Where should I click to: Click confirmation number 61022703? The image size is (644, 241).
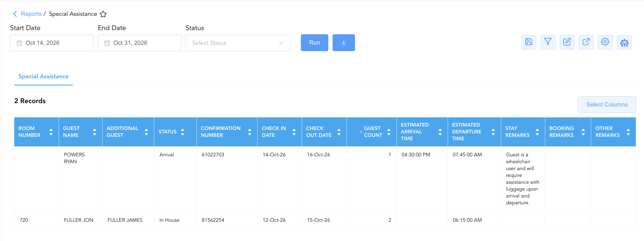click(x=213, y=155)
